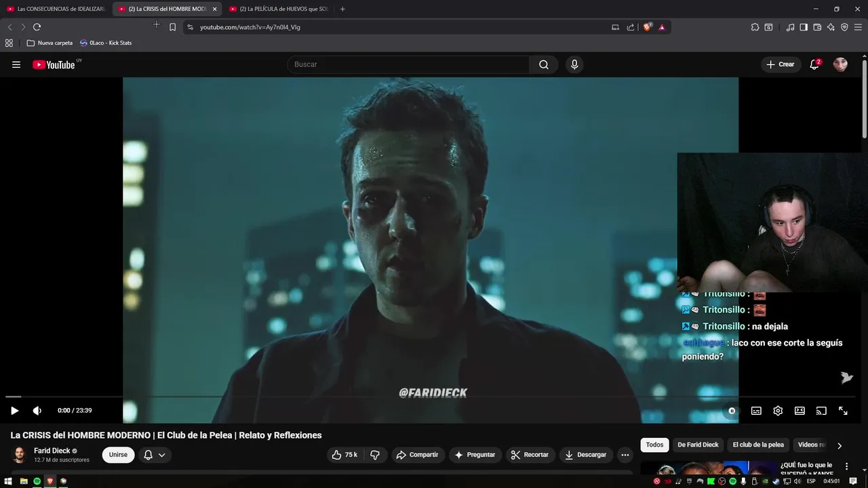Click the search magnifier button
The height and width of the screenshot is (488, 868).
[544, 64]
